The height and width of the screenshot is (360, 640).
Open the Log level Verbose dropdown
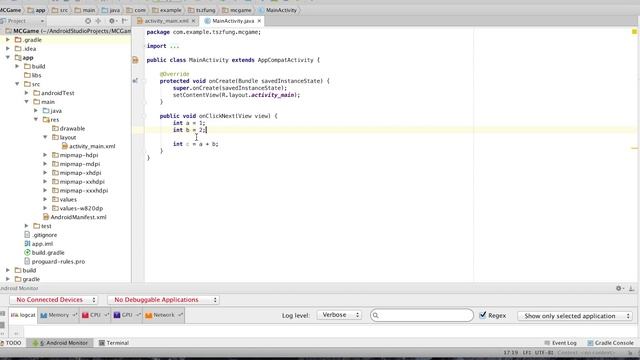point(339,315)
